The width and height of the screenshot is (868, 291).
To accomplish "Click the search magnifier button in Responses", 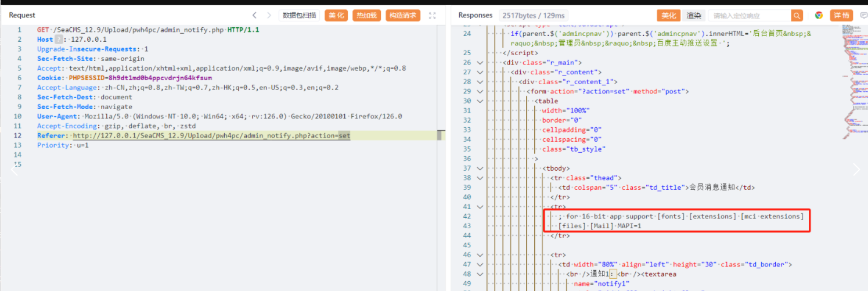I will click(x=797, y=16).
